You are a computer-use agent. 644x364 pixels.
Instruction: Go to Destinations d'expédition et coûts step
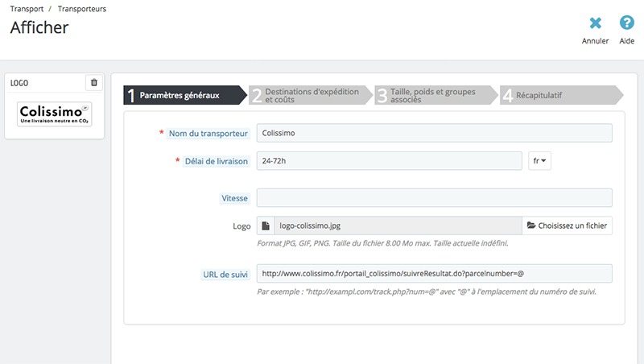click(310, 96)
